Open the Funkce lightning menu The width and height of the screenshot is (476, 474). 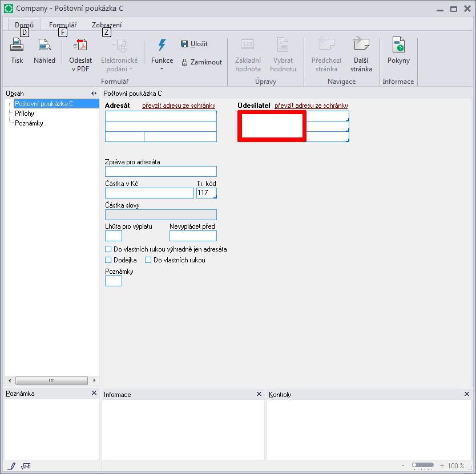162,55
